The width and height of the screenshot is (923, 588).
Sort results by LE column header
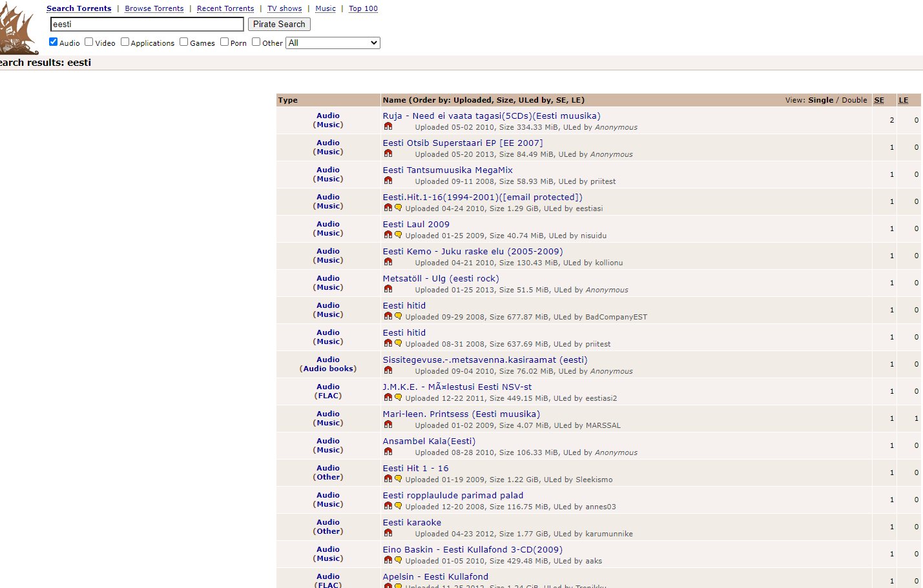click(x=904, y=100)
